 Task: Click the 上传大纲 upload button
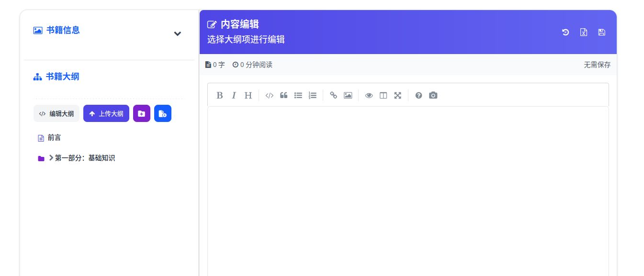click(x=106, y=113)
